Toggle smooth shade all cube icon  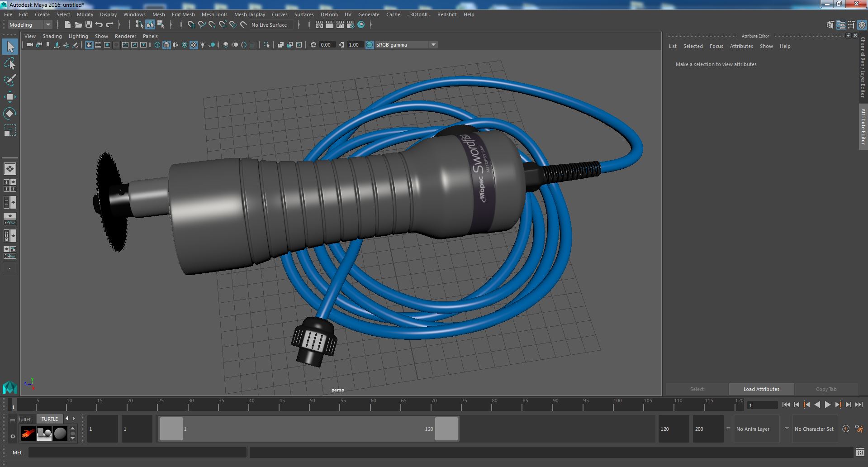click(x=166, y=45)
